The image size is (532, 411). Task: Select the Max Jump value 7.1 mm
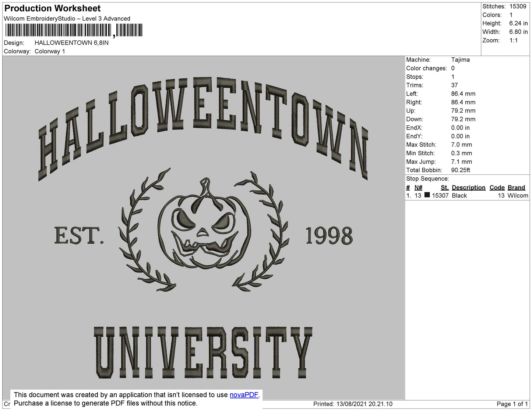tap(462, 162)
